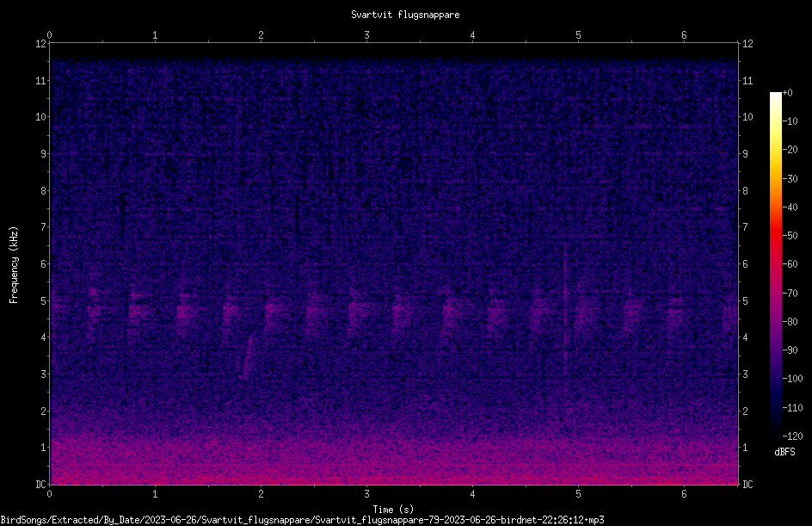
Task: Click '4' on the top time axis
Action: tap(472, 35)
